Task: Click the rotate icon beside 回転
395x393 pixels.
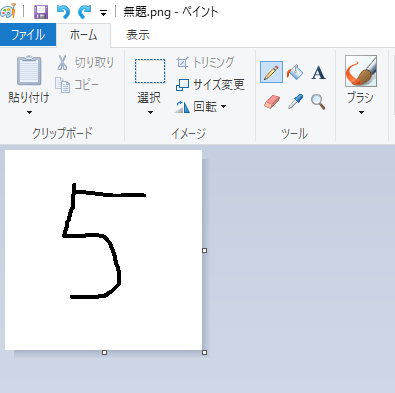Action: click(182, 107)
